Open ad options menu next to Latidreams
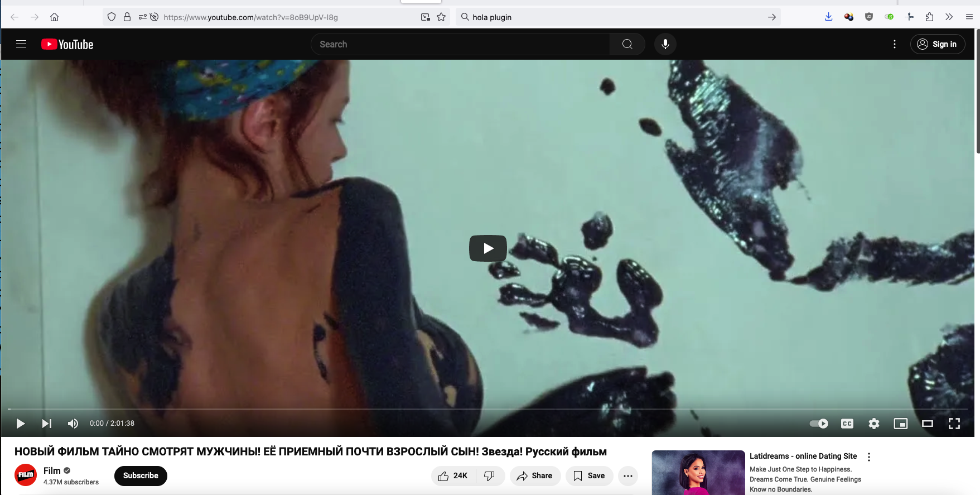This screenshot has height=495, width=980. tap(869, 457)
